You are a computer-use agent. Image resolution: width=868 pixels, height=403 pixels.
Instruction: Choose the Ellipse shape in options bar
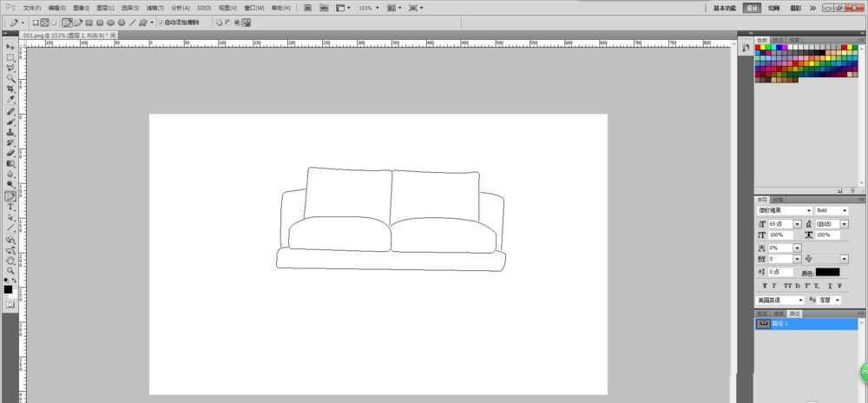pyautogui.click(x=111, y=23)
